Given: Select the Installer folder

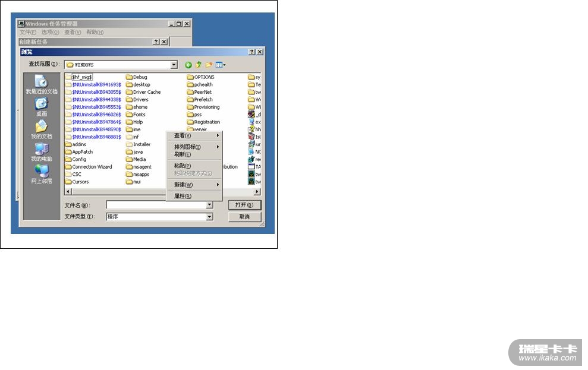Looking at the screenshot, I should [139, 144].
